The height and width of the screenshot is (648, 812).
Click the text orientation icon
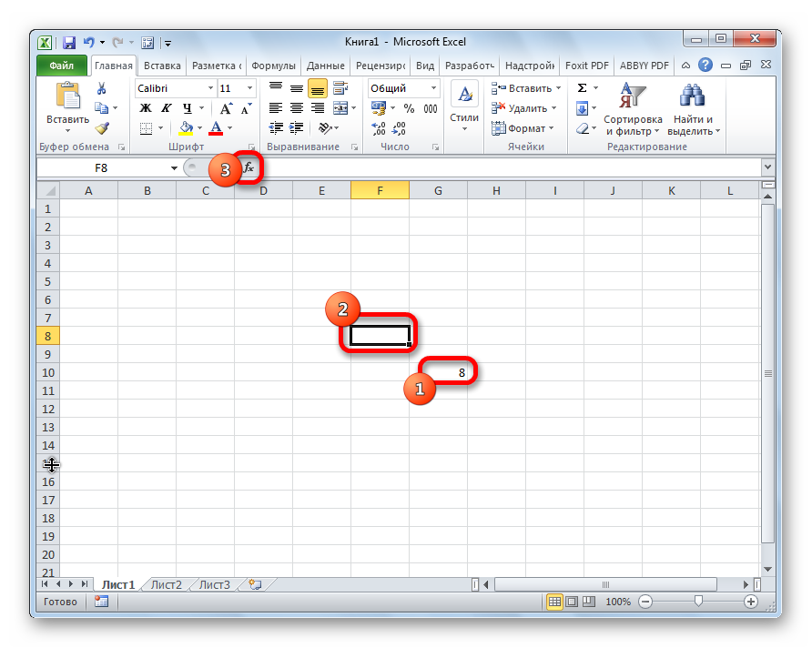[x=325, y=127]
